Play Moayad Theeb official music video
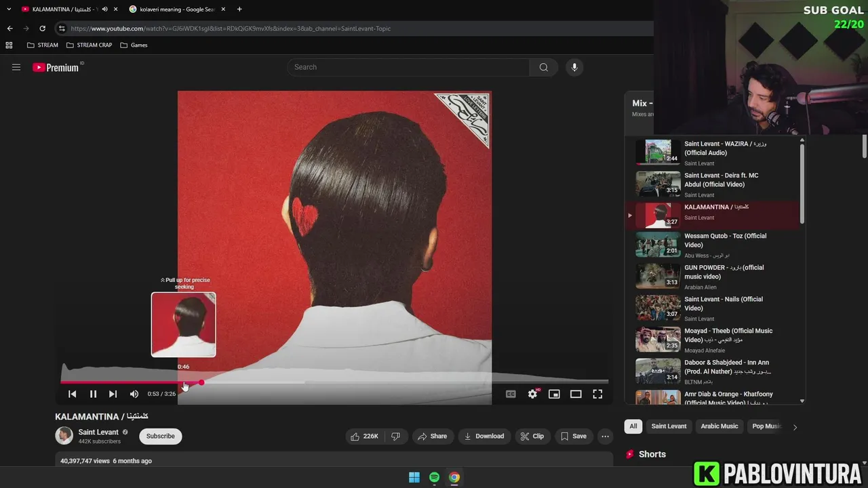Screen dimensions: 868x488 pyautogui.click(x=713, y=340)
